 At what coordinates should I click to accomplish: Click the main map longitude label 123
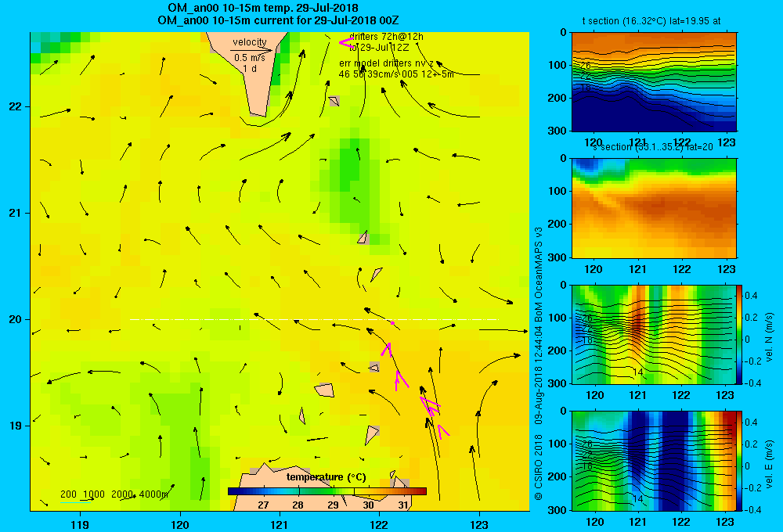(479, 524)
